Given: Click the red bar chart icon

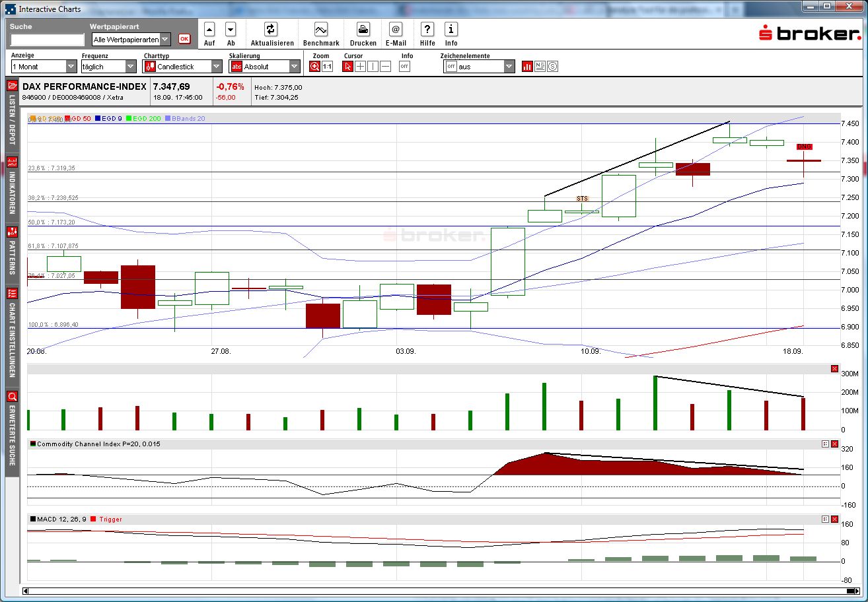Looking at the screenshot, I should [527, 66].
